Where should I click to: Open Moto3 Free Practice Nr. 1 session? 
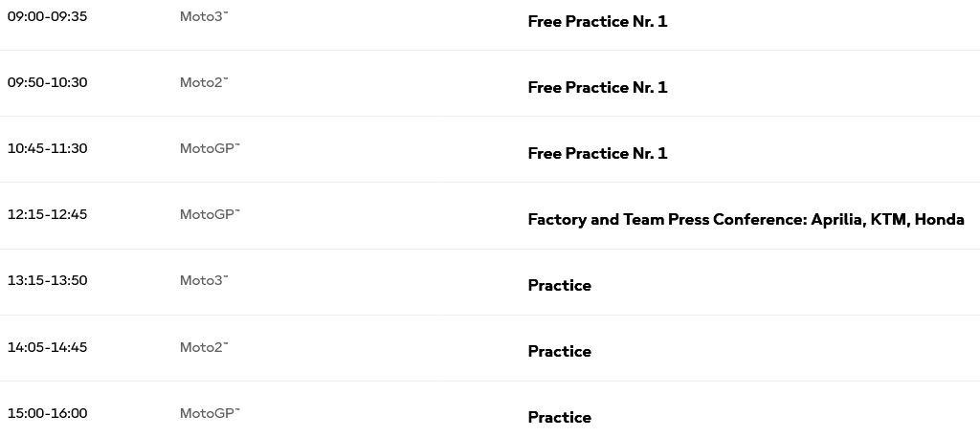pyautogui.click(x=597, y=21)
